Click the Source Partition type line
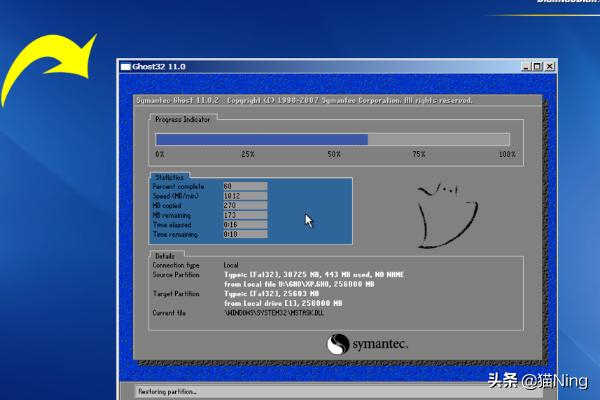Viewport: 600px width, 400px height. point(314,274)
